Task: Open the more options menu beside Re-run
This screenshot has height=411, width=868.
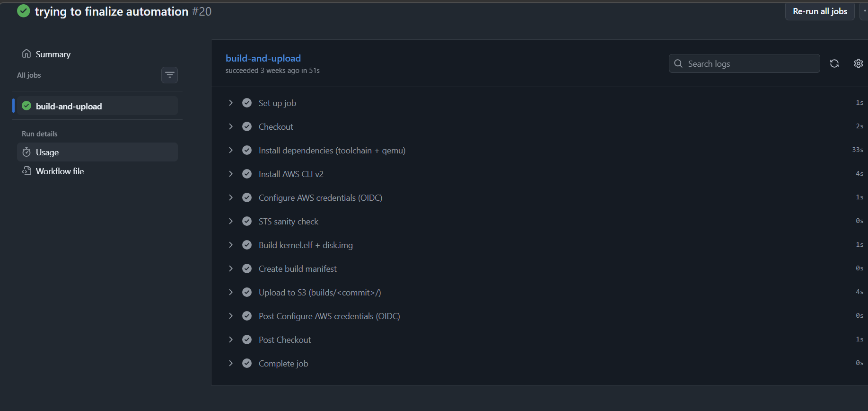Action: coord(864,11)
